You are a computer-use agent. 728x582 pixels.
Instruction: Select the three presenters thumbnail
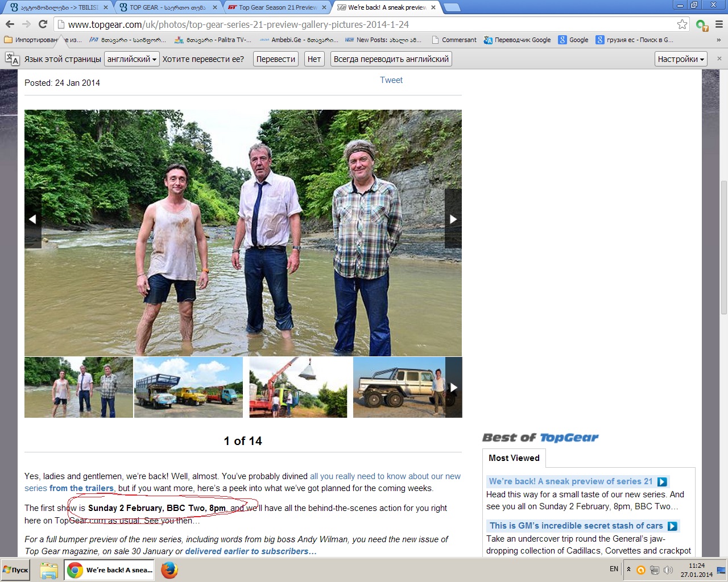coord(78,388)
